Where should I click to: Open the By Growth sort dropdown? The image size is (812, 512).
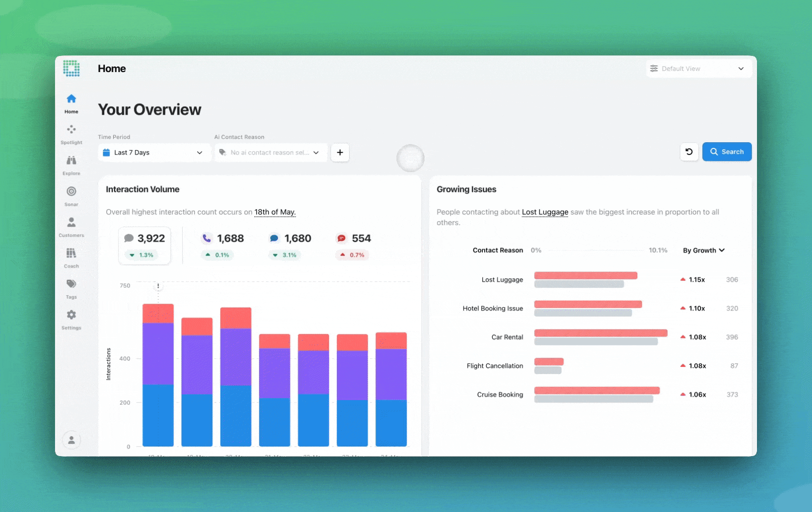pos(704,250)
